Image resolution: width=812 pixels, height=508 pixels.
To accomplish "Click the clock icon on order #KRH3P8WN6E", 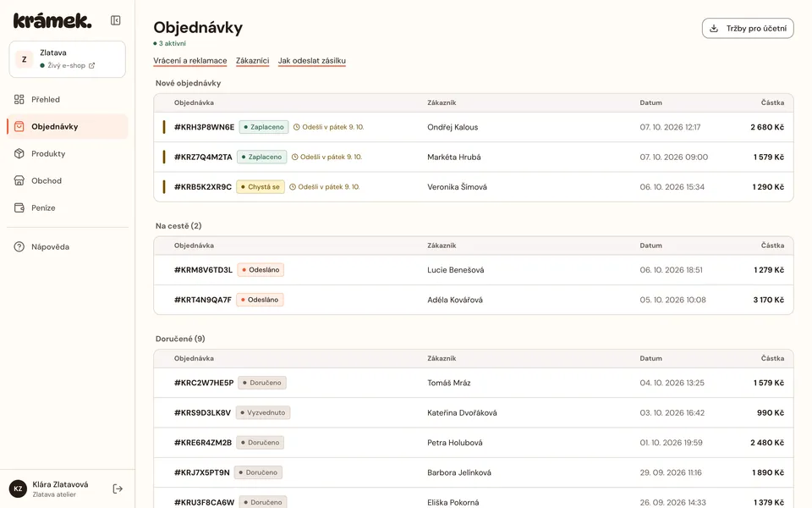I will (x=297, y=127).
